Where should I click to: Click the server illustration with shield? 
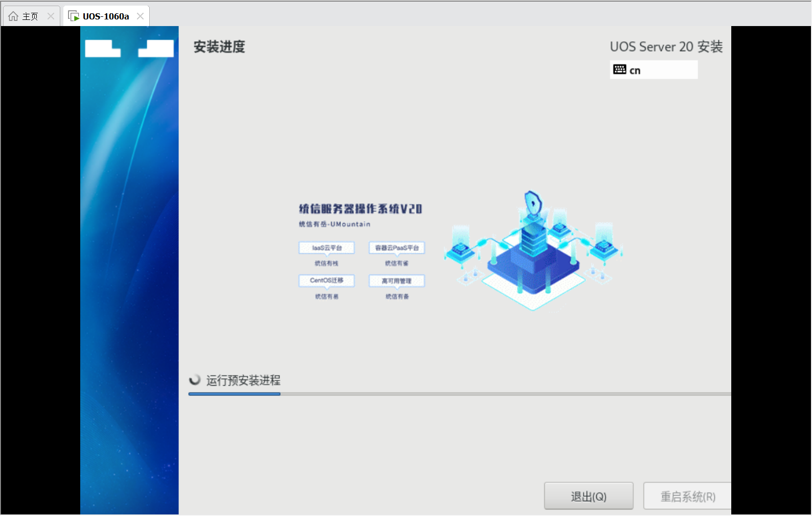533,250
